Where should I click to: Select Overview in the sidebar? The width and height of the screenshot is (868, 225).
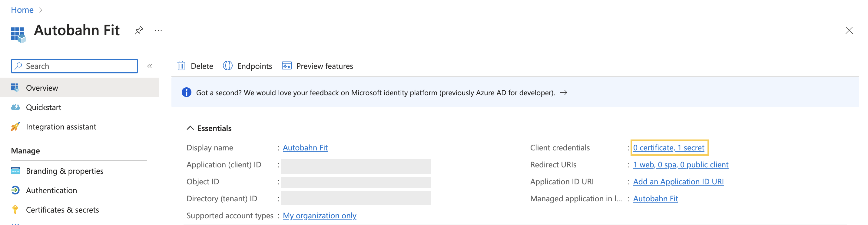(x=80, y=88)
